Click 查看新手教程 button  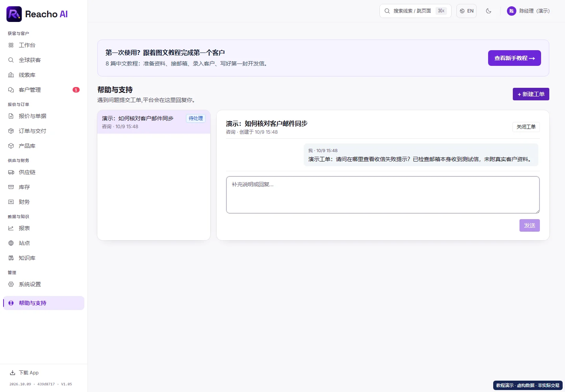click(514, 58)
